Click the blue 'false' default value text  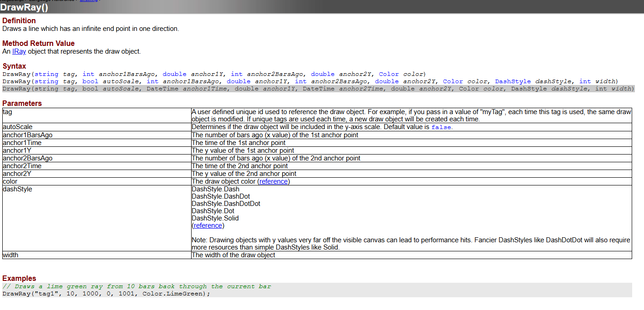(x=441, y=127)
